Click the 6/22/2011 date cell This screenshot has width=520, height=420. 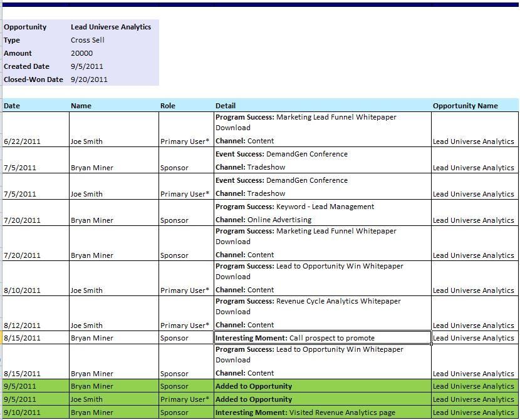[x=22, y=141]
